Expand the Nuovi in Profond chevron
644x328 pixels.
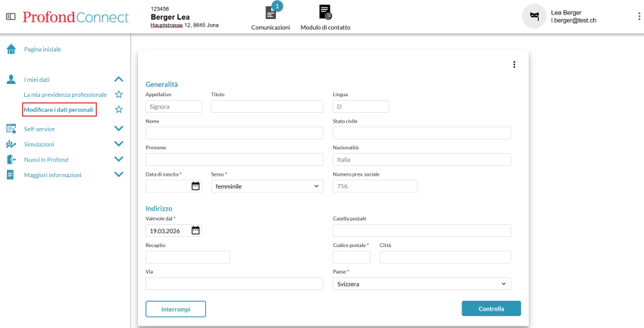pyautogui.click(x=119, y=159)
